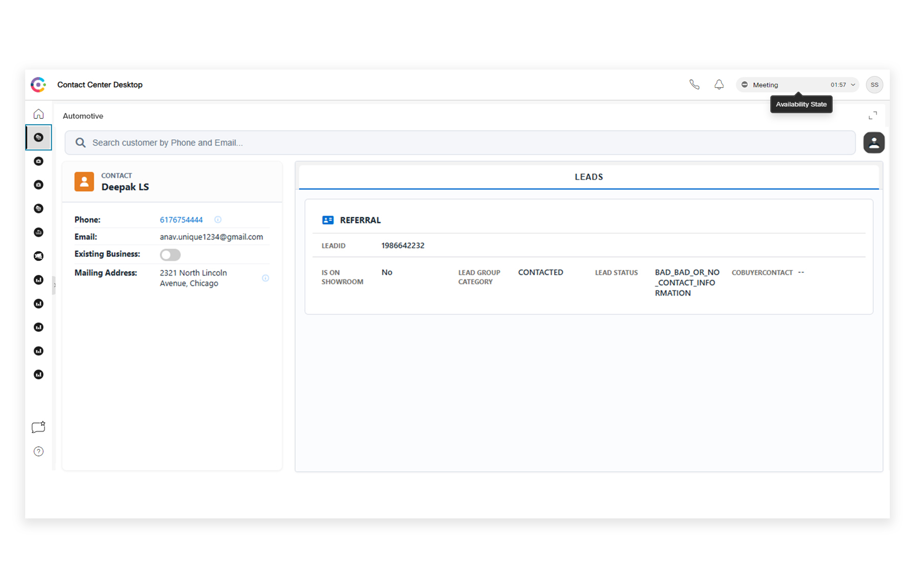Click the Is On Showroom value No

387,273
